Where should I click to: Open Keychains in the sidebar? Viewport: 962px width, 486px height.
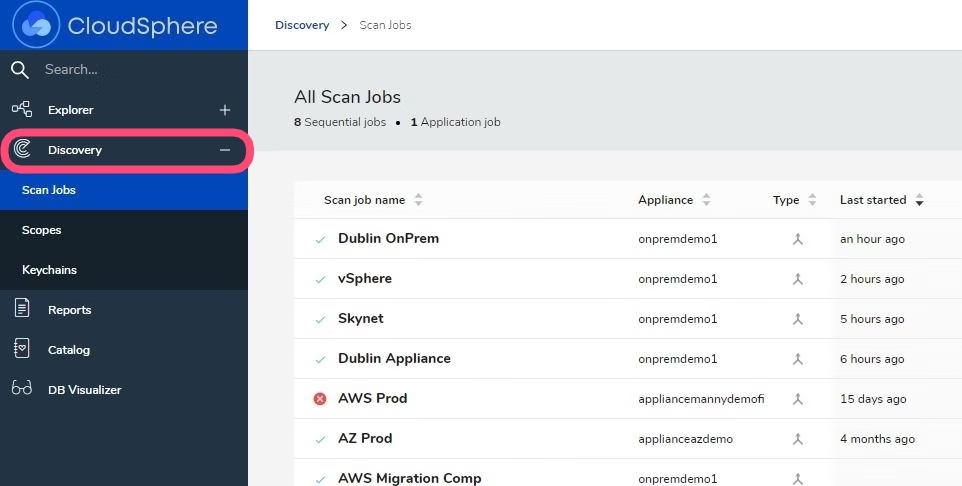pos(124,270)
